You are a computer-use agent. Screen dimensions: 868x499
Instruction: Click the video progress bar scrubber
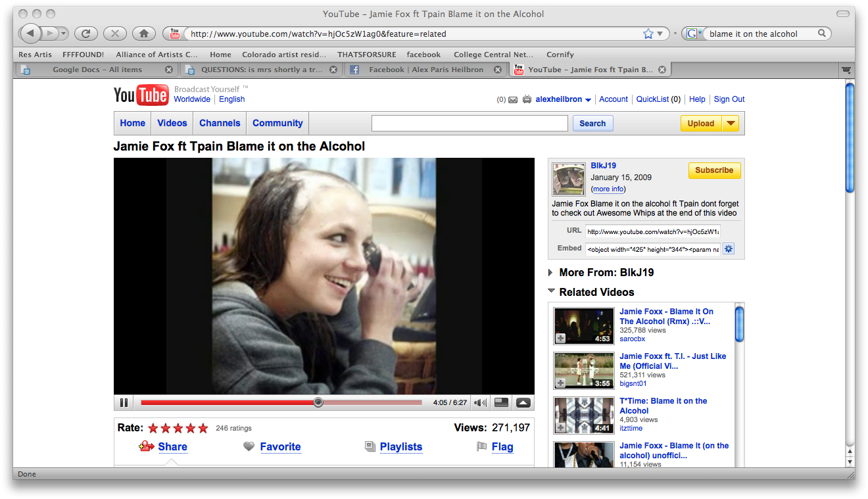pyautogui.click(x=318, y=402)
